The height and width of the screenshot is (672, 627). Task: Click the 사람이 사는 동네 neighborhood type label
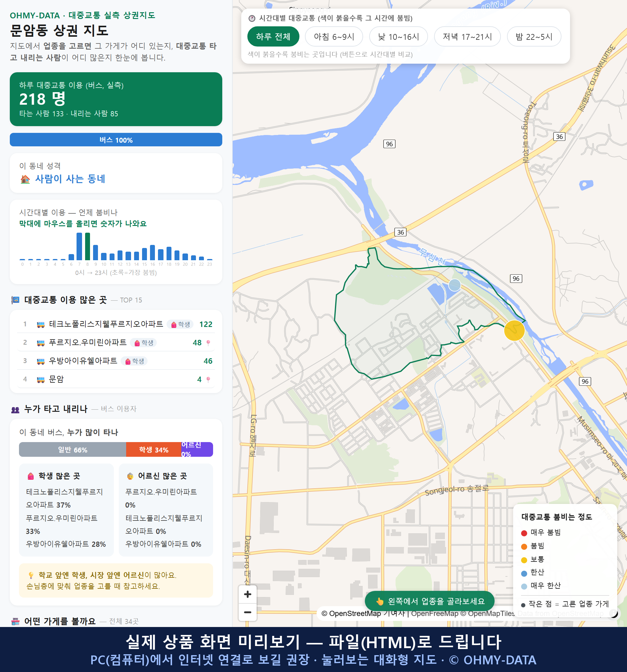(x=70, y=179)
